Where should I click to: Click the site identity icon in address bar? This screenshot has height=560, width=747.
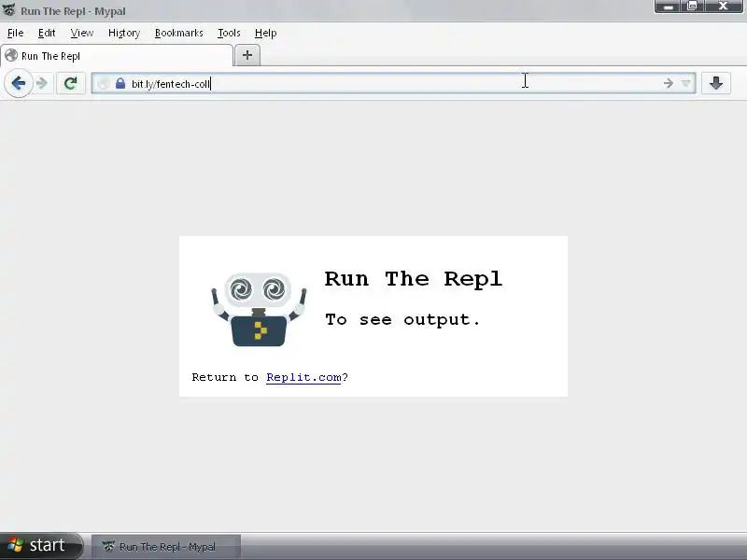coord(103,83)
